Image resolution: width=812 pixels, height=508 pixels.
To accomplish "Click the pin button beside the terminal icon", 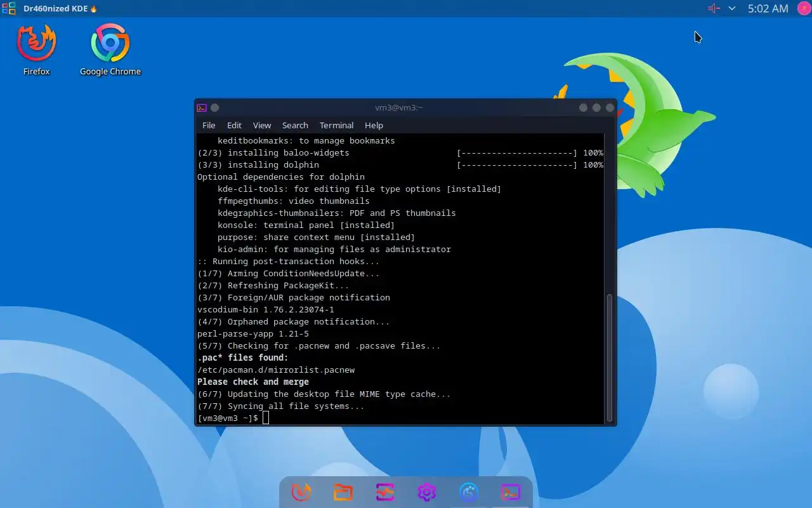I will click(215, 107).
